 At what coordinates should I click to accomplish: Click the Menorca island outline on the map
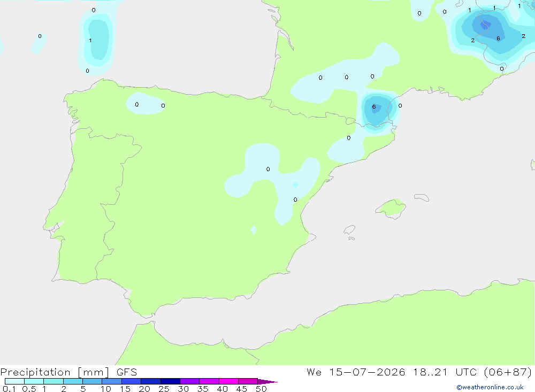[422, 197]
